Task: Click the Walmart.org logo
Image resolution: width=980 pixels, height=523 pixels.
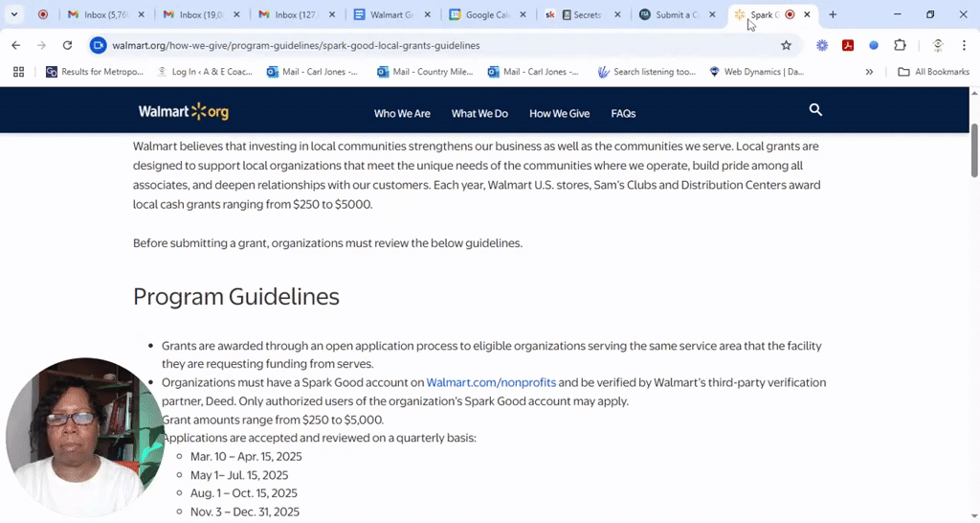Action: click(183, 112)
